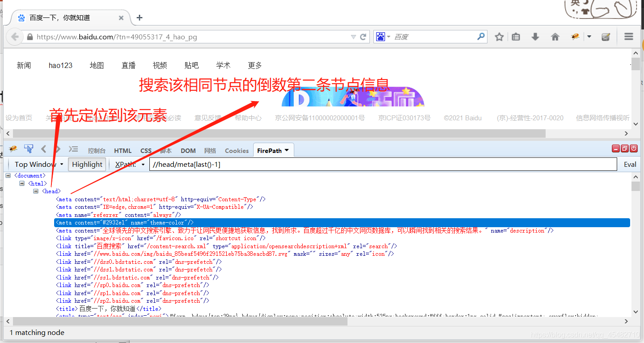
Task: Click the Firebug icon in the browser toolbar
Action: tap(575, 37)
